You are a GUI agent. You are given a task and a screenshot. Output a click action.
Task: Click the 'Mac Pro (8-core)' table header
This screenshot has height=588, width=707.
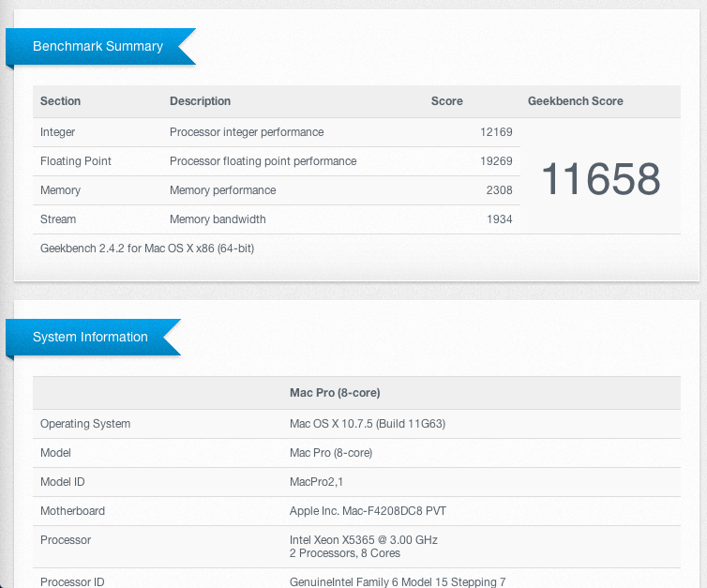335,393
